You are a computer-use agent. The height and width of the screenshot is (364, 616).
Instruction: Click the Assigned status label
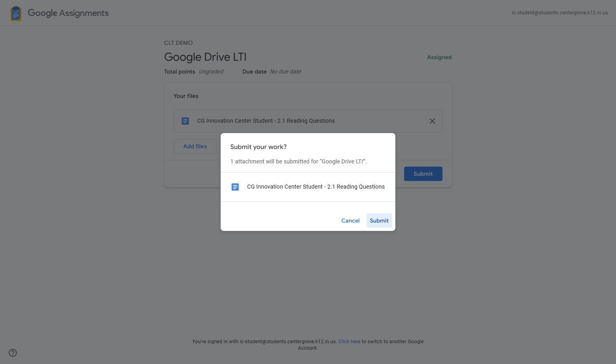pyautogui.click(x=439, y=57)
